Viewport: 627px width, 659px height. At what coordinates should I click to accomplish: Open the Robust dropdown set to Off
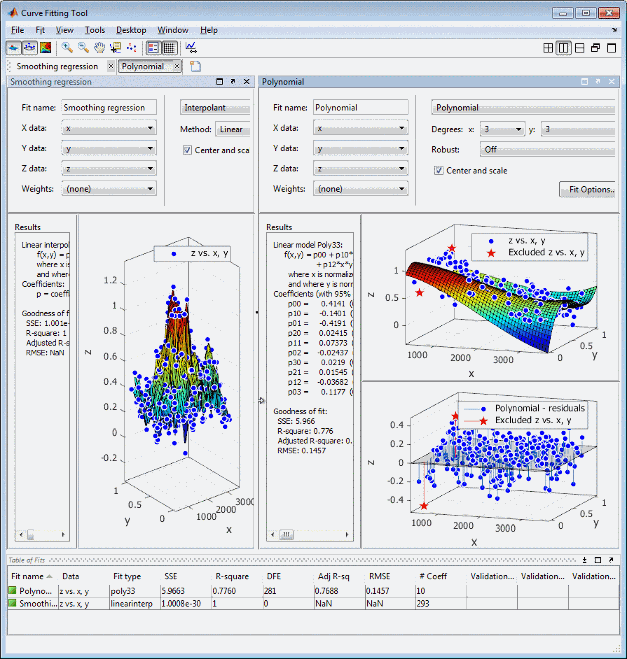point(545,149)
